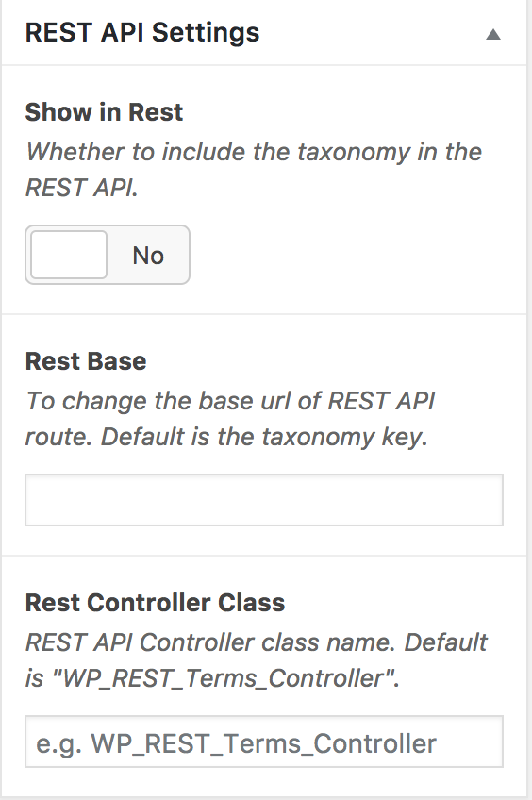Click the 'Rest Controller Class' field label
532x800 pixels.
[155, 603]
